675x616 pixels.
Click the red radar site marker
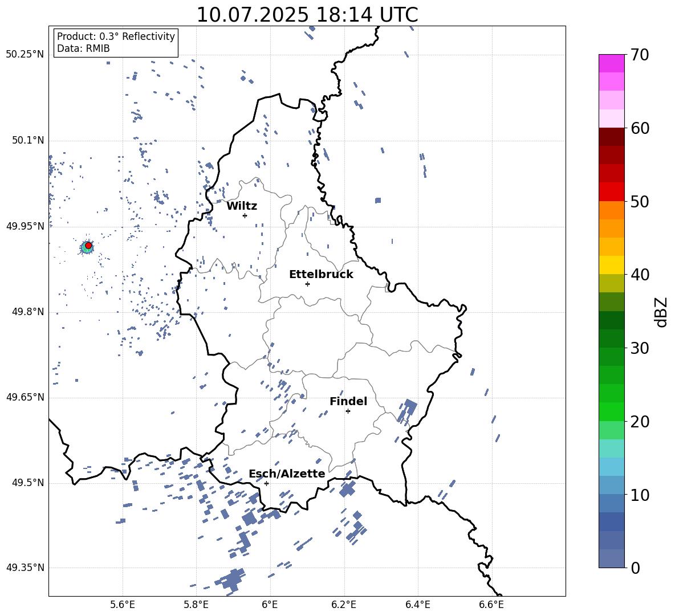pos(88,245)
